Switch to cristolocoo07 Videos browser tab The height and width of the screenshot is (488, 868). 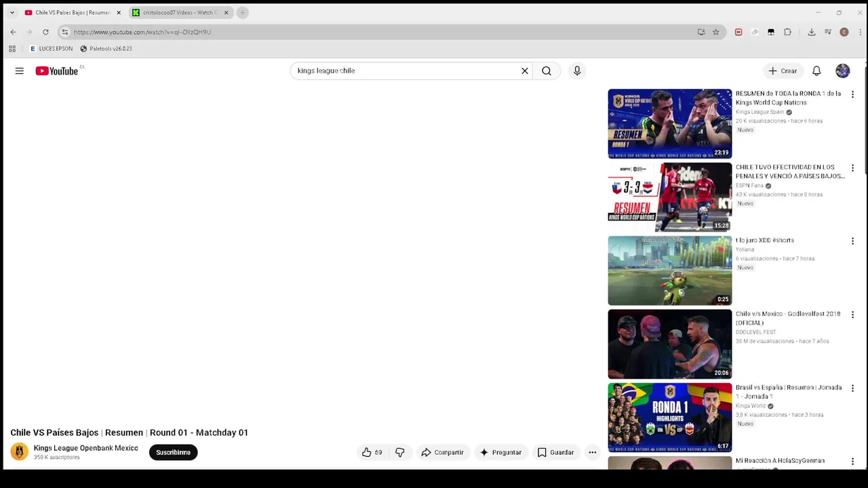pos(179,12)
